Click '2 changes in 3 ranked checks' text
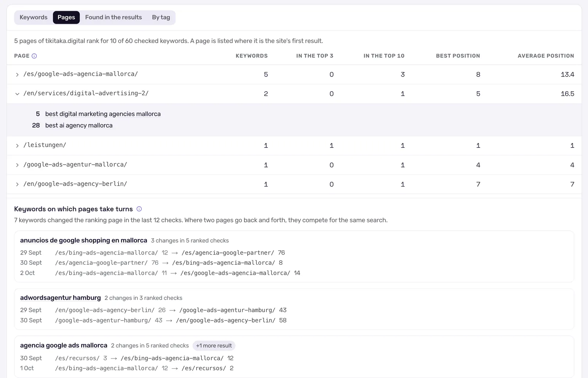Screen dimensions: 588x378 143,298
